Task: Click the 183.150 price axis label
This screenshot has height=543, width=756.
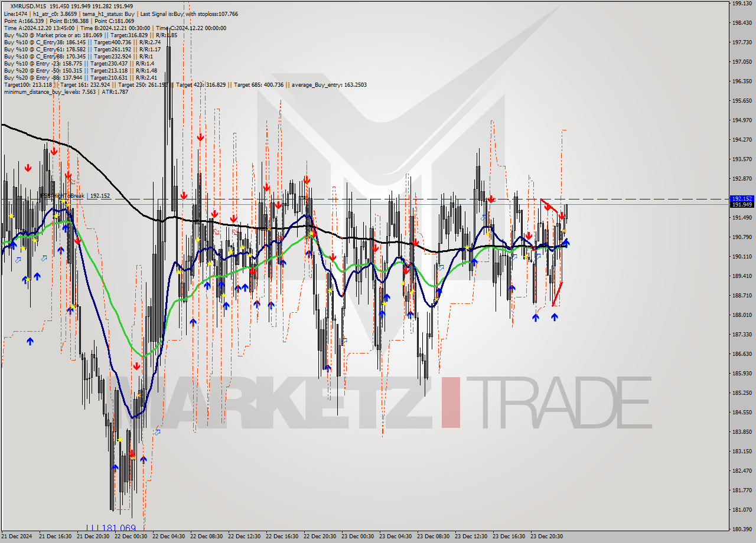Action: (741, 451)
